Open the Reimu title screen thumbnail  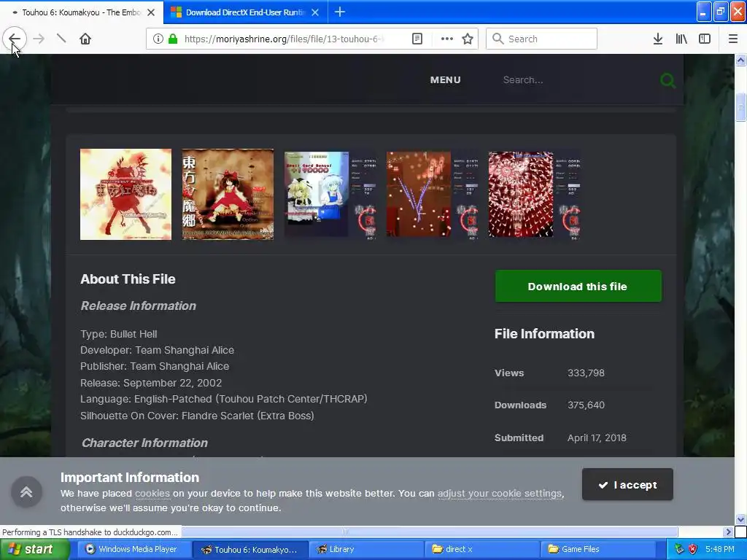(x=228, y=194)
